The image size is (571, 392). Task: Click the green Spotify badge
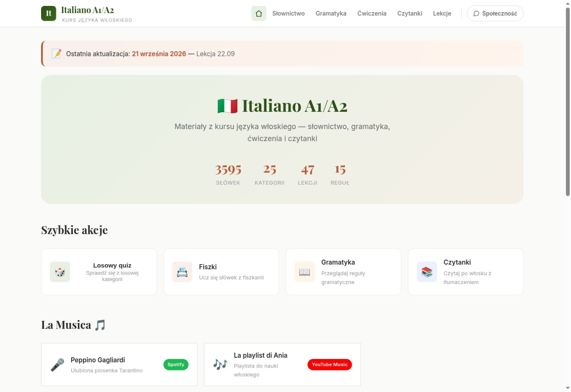(176, 364)
